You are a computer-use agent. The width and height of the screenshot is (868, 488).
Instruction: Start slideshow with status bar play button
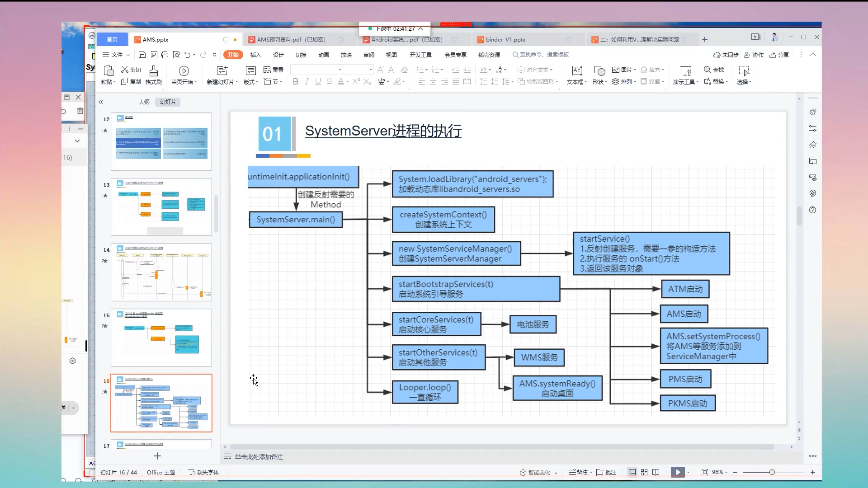click(x=677, y=472)
